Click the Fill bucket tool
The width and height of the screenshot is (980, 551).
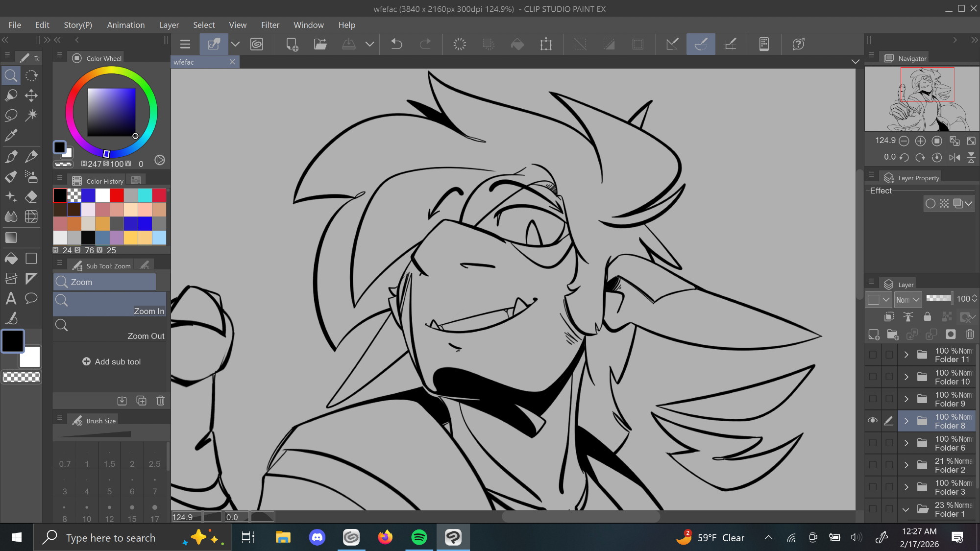(11, 258)
